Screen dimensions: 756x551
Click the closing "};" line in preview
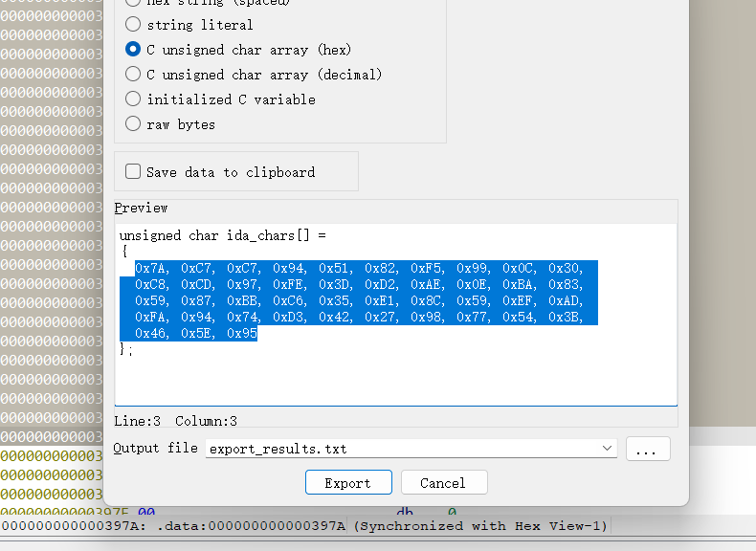click(126, 350)
